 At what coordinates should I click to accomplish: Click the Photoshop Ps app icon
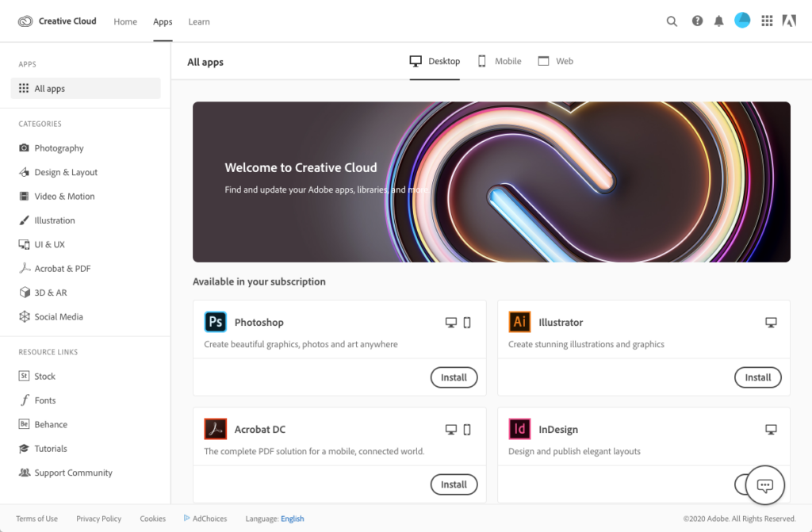pyautogui.click(x=216, y=322)
